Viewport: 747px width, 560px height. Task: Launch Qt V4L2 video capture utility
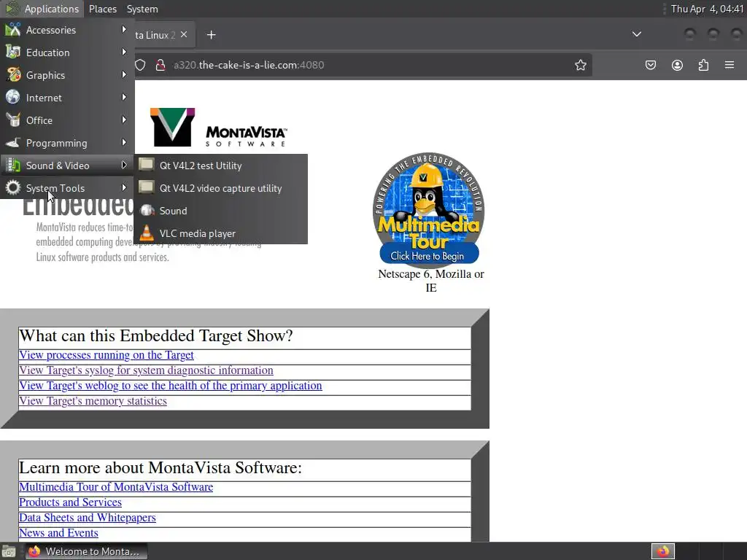click(220, 188)
